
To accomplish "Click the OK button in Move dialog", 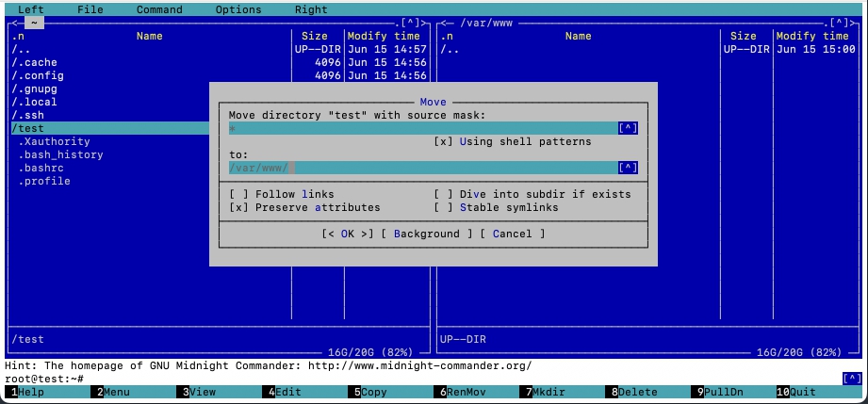I will tap(348, 234).
